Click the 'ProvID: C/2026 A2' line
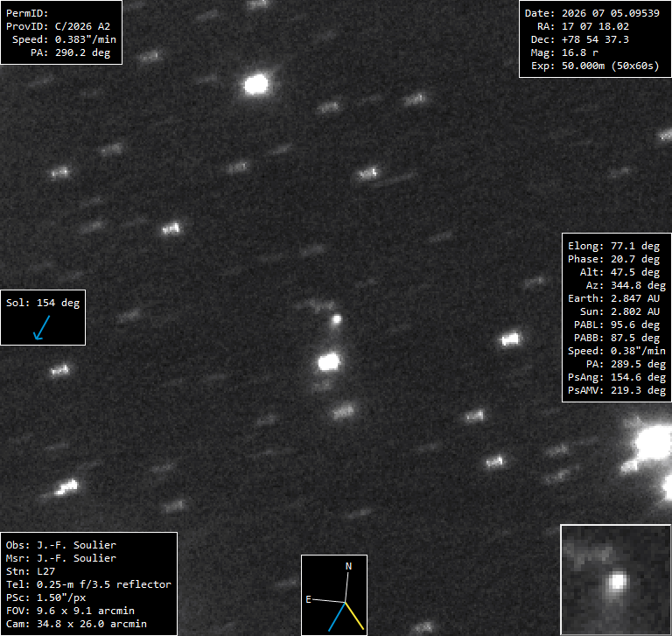 pyautogui.click(x=58, y=26)
